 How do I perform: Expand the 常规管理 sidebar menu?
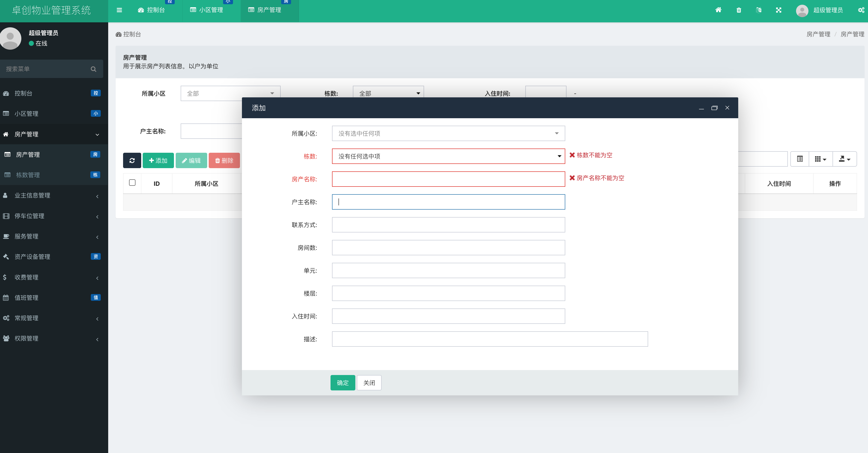click(x=54, y=318)
